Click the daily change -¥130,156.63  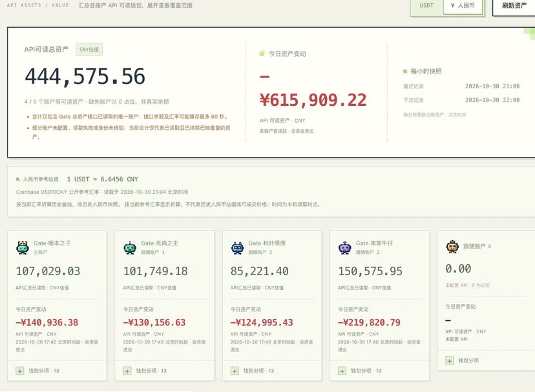(x=154, y=322)
